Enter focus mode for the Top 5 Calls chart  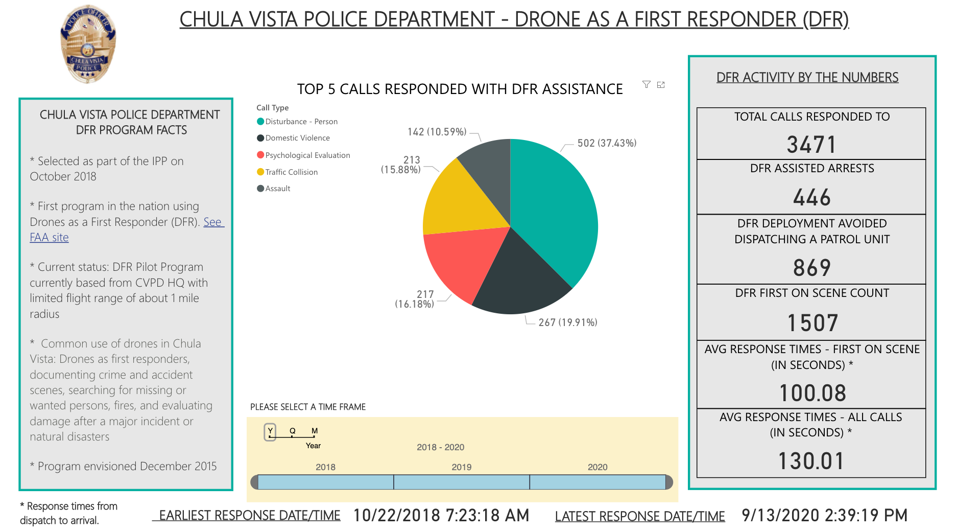pos(661,84)
